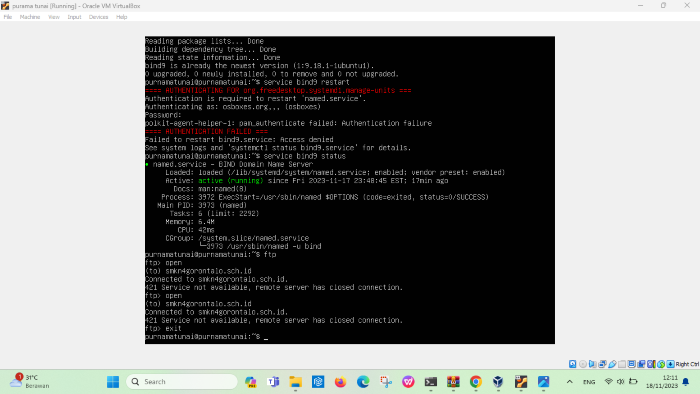Screen dimensions: 700x394
Task: Click the keyboard capture arrow indicator
Action: point(671,364)
